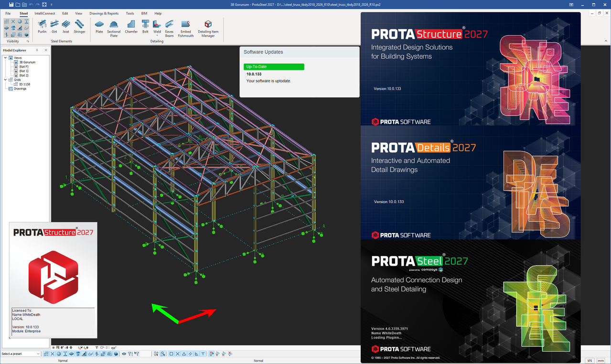Open the File menu
The width and height of the screenshot is (611, 364).
8,13
